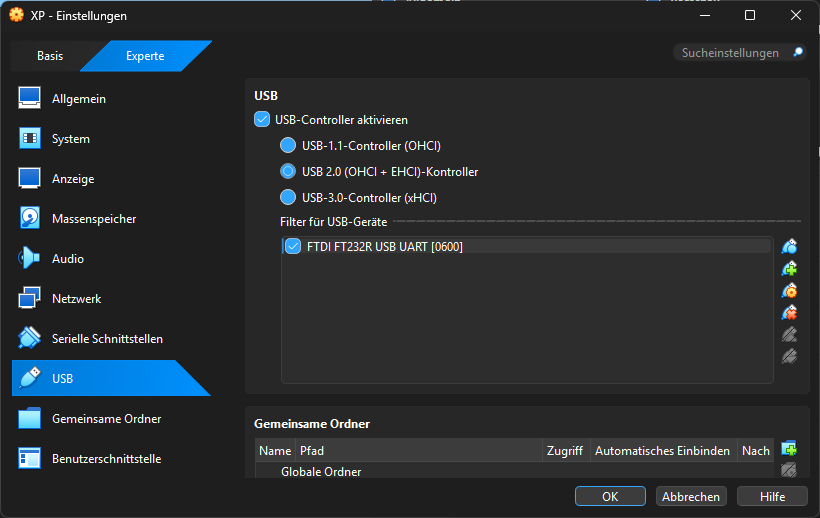This screenshot has width=820, height=518.
Task: Switch to the Basis tab
Action: (50, 56)
